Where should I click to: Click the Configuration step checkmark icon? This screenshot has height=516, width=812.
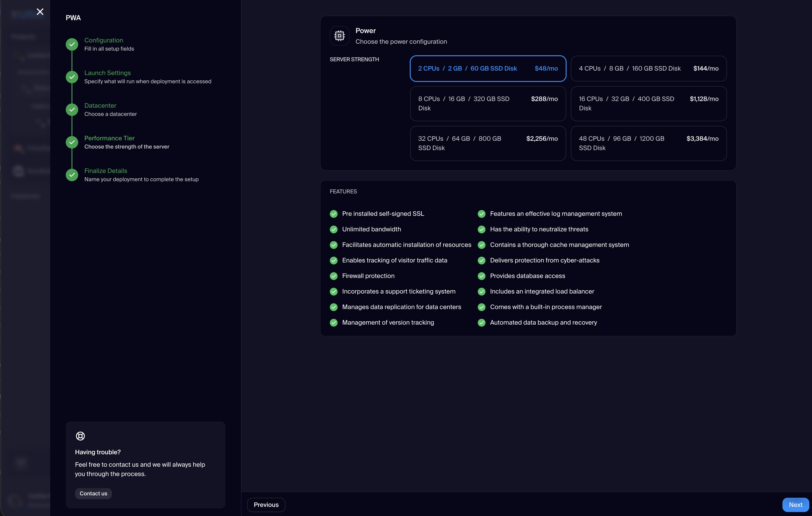click(x=72, y=44)
